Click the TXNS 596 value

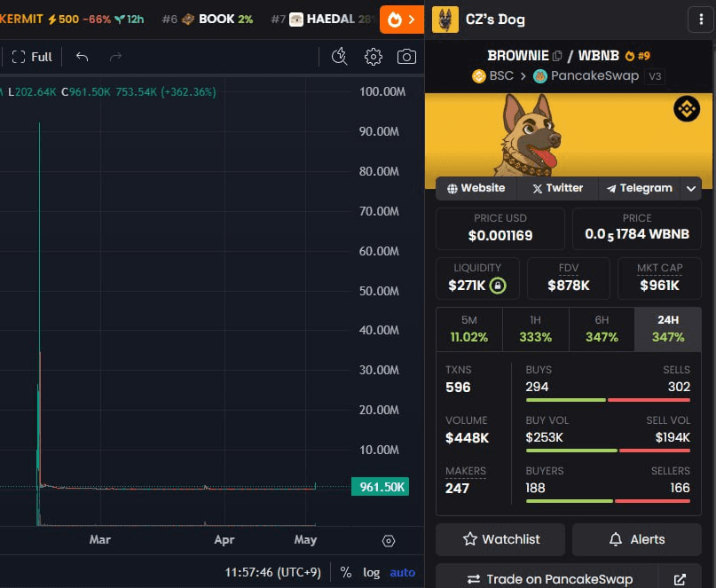[458, 388]
